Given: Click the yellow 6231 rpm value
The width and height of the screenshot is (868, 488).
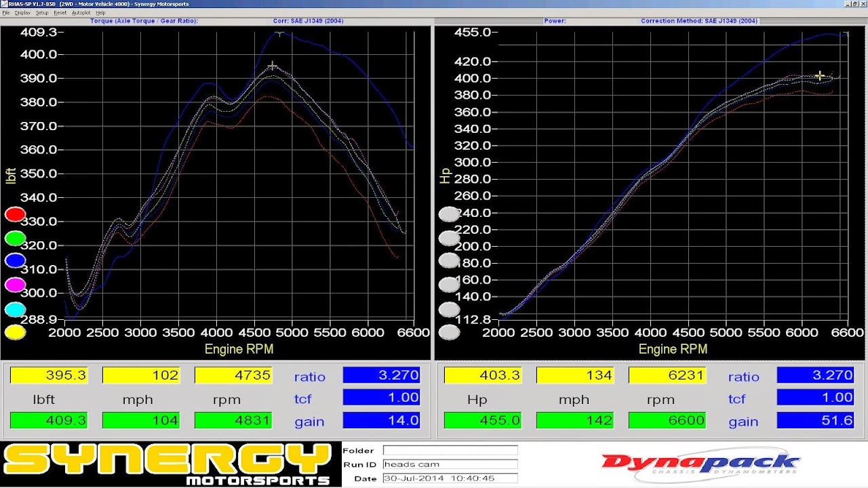Looking at the screenshot, I should (667, 375).
